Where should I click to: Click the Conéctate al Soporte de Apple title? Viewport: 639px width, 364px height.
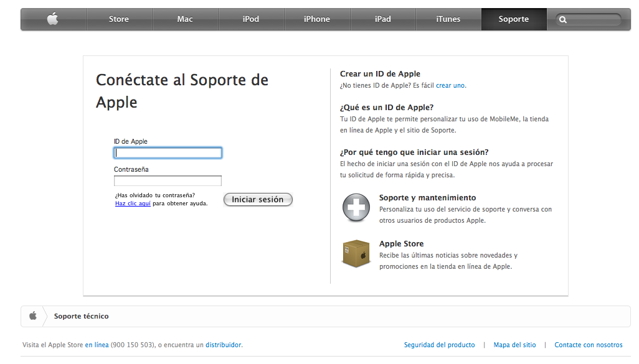point(182,91)
